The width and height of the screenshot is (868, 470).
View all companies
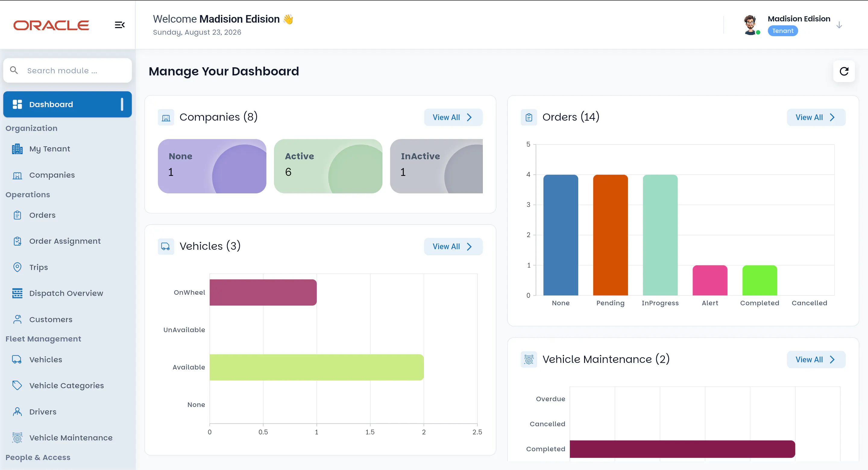click(x=453, y=117)
